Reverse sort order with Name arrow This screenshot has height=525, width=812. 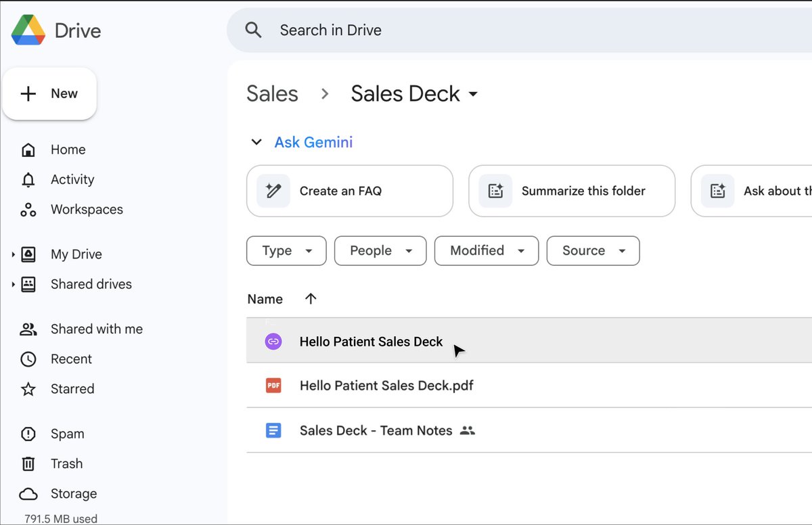pyautogui.click(x=311, y=299)
